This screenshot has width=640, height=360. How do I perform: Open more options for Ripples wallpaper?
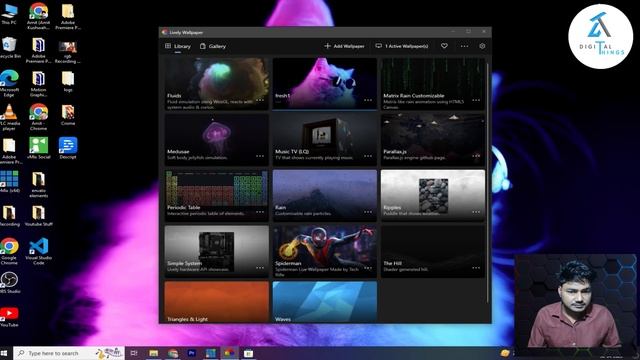tap(476, 212)
